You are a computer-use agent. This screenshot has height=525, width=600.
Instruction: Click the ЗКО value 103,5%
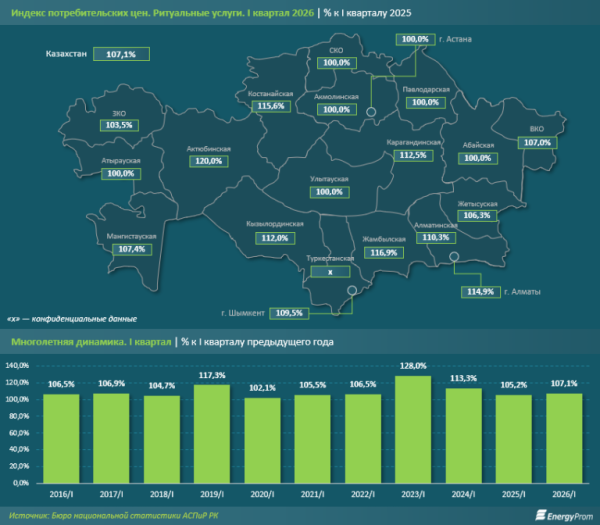(119, 125)
